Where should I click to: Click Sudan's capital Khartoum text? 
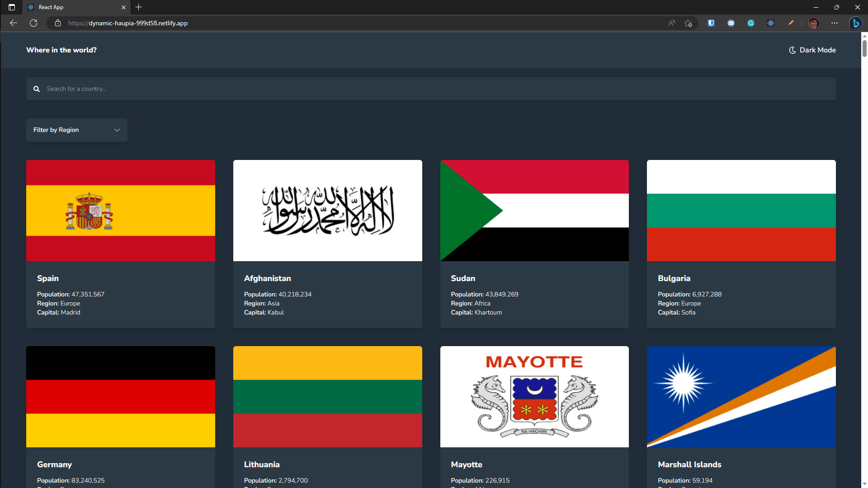pos(488,312)
